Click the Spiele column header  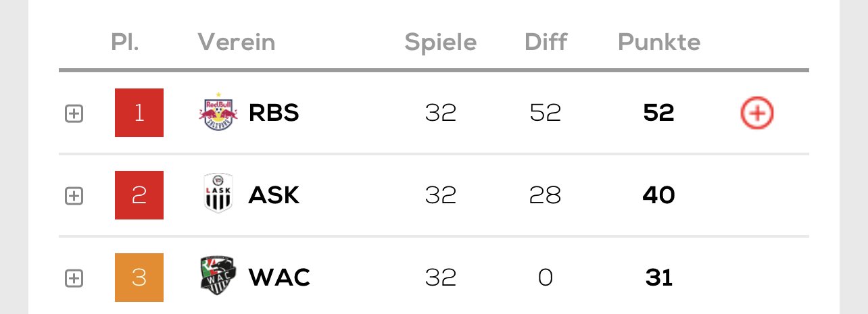[x=441, y=43]
